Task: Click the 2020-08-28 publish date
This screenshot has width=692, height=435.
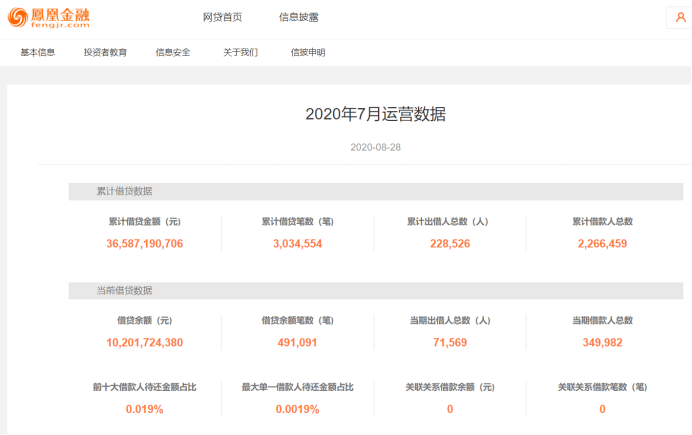Action: click(375, 147)
